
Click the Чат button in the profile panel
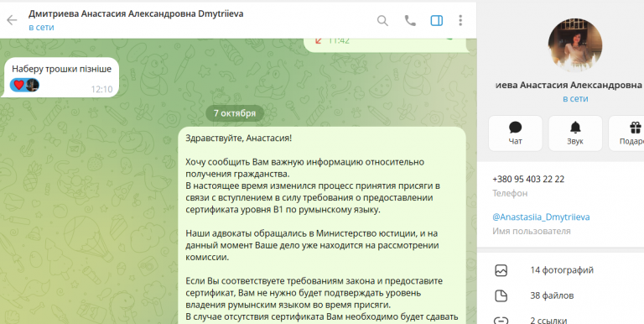[x=515, y=133]
